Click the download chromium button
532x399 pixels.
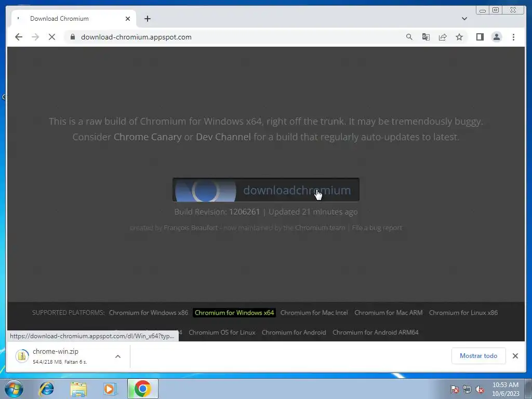click(265, 190)
